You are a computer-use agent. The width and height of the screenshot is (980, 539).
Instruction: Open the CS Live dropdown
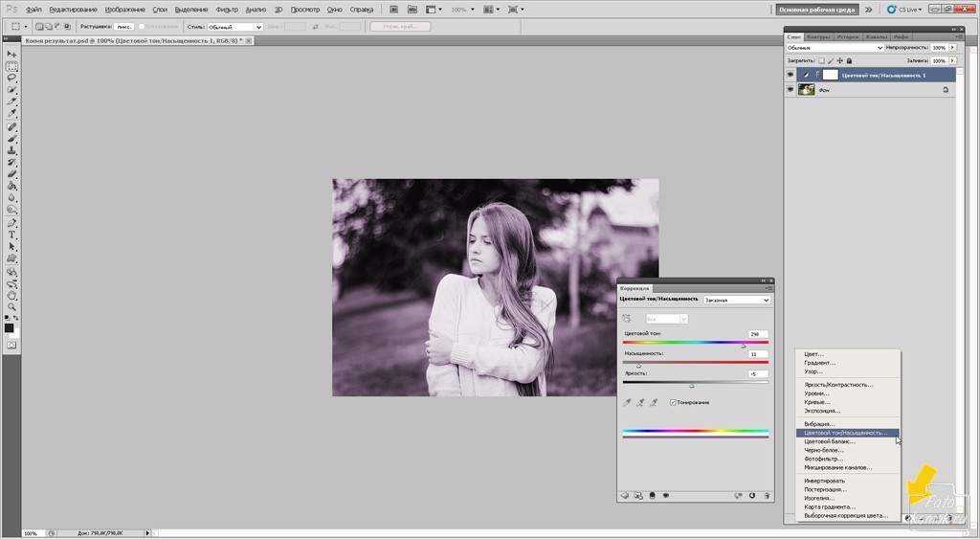[903, 10]
